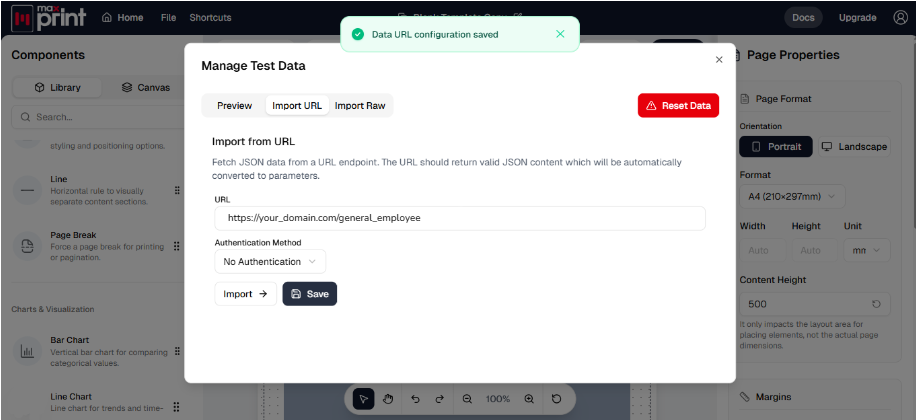Image resolution: width=916 pixels, height=420 pixels.
Task: Click the Line Chart component label
Action: pos(71,396)
